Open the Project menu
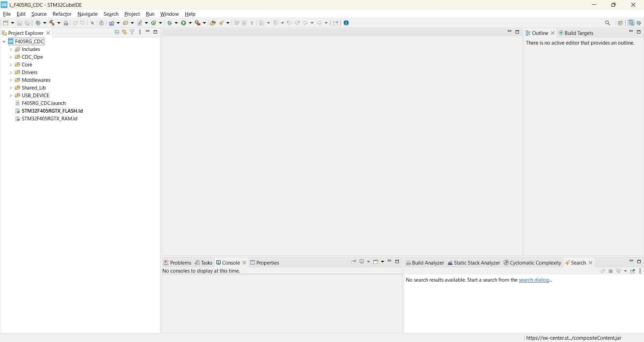Viewport: 644px width, 342px height. [x=132, y=14]
